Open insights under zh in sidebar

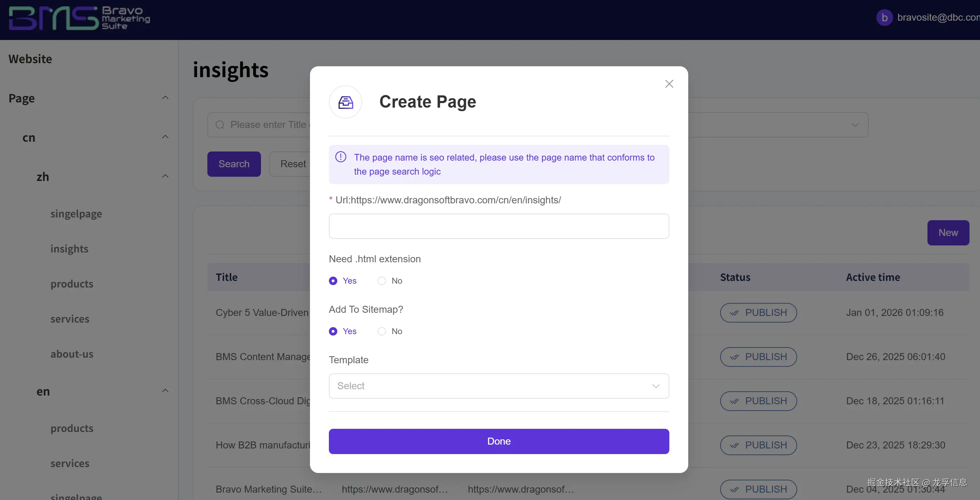(x=69, y=249)
